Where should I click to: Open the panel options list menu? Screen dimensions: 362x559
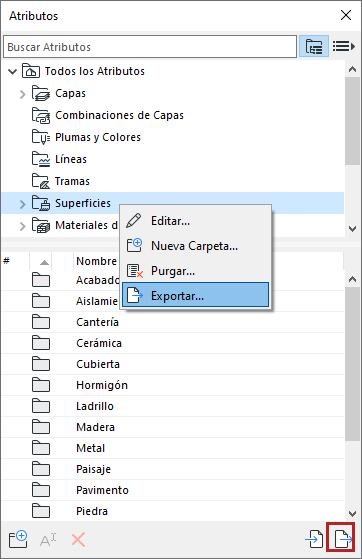343,46
